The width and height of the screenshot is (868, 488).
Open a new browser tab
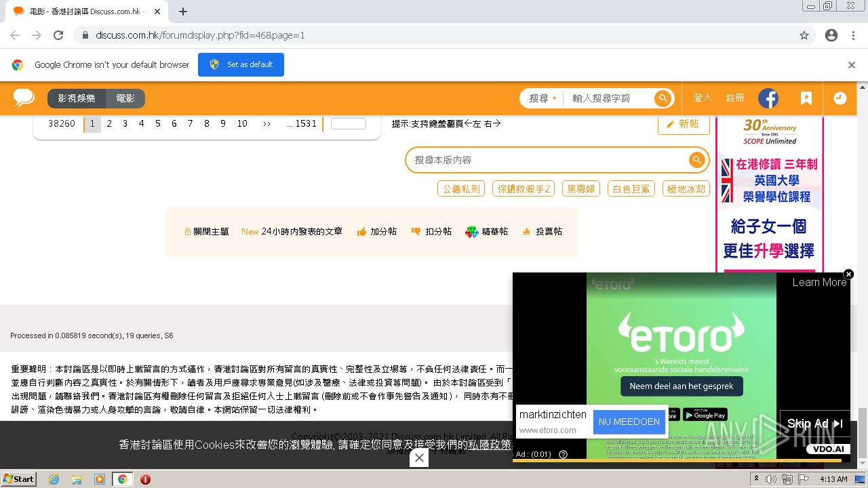point(182,12)
